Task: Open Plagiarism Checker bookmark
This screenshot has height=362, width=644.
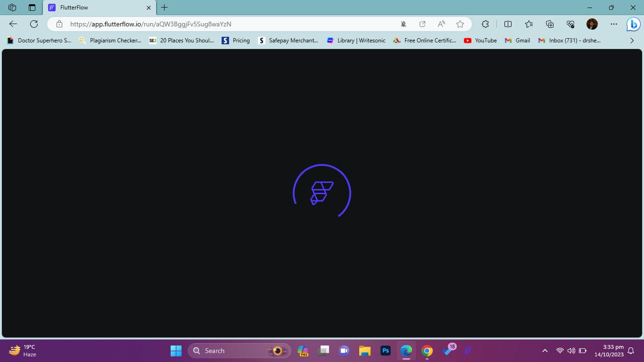Action: click(x=110, y=41)
